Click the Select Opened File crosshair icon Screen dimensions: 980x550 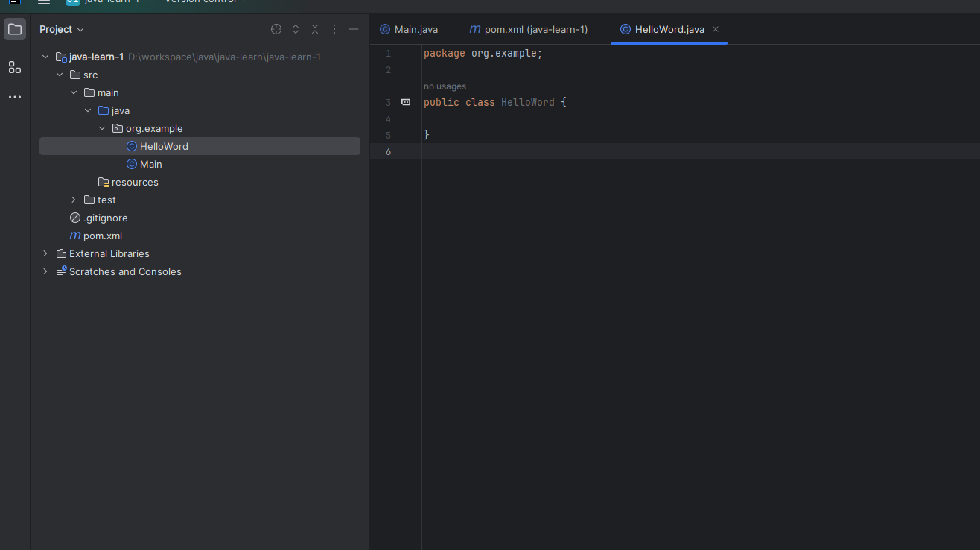(x=276, y=29)
